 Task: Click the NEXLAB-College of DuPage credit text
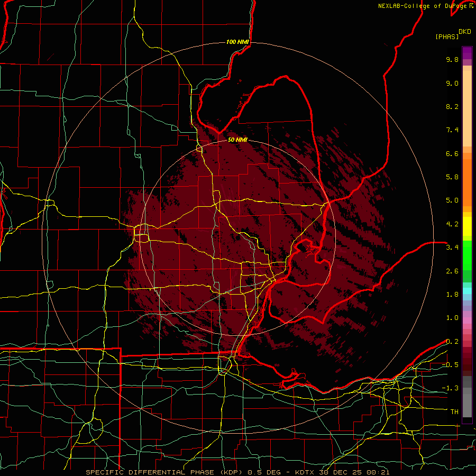tap(422, 6)
